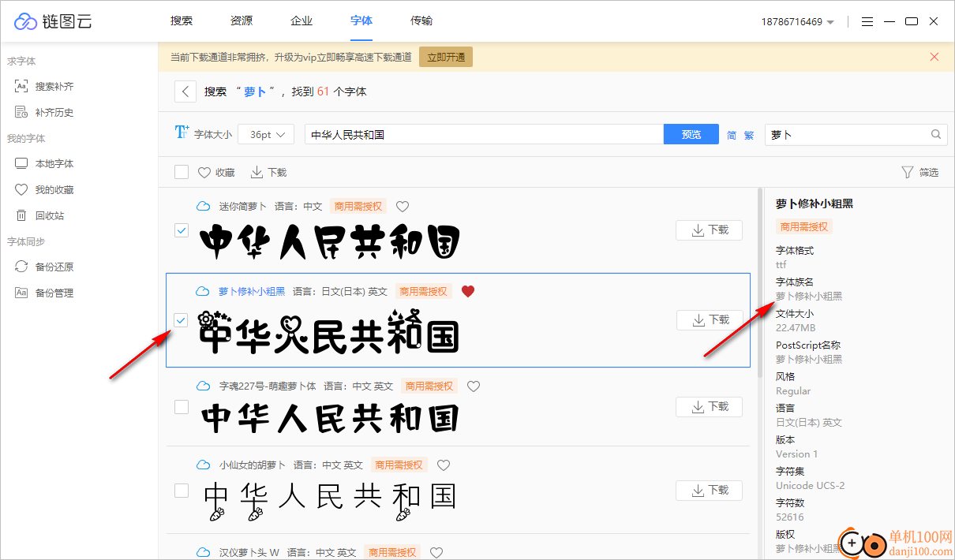Open the 36pt font size dropdown

265,134
